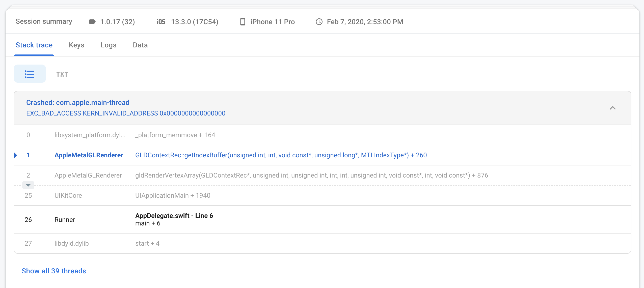Switch to the Data tab
Image resolution: width=644 pixels, height=288 pixels.
point(140,45)
